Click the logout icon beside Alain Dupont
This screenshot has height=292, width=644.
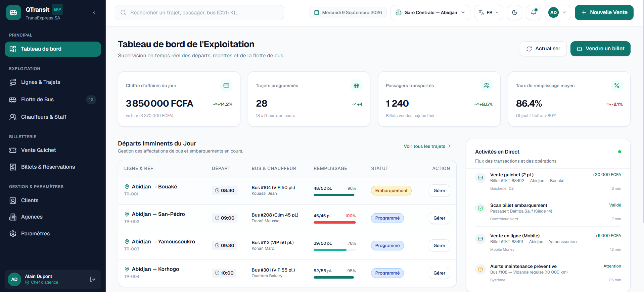(93, 279)
